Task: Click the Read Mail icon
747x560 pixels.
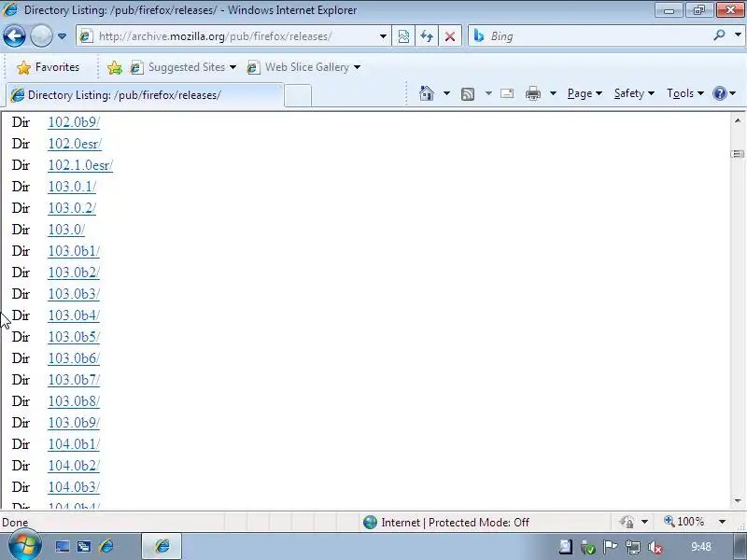Action: coord(507,93)
